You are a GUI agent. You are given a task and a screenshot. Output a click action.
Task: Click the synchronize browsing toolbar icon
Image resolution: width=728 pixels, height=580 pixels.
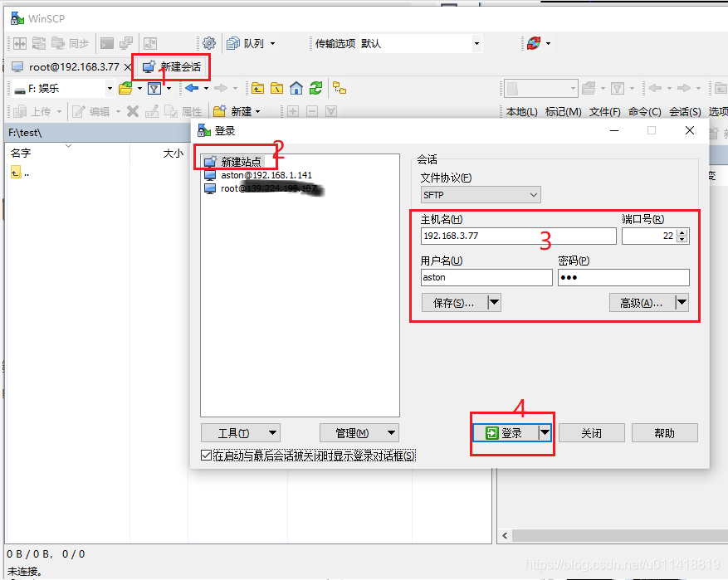(39, 44)
